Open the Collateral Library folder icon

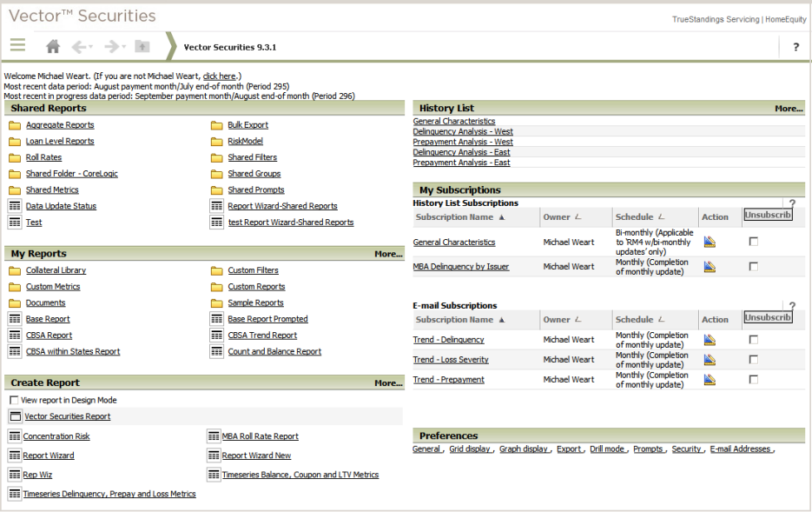coord(15,270)
